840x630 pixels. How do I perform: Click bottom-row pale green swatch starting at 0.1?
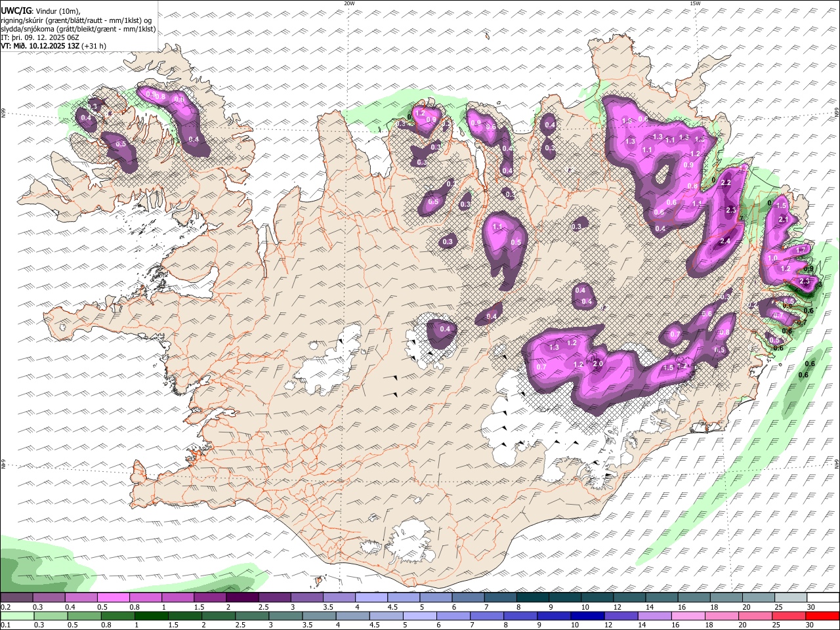coord(17,616)
